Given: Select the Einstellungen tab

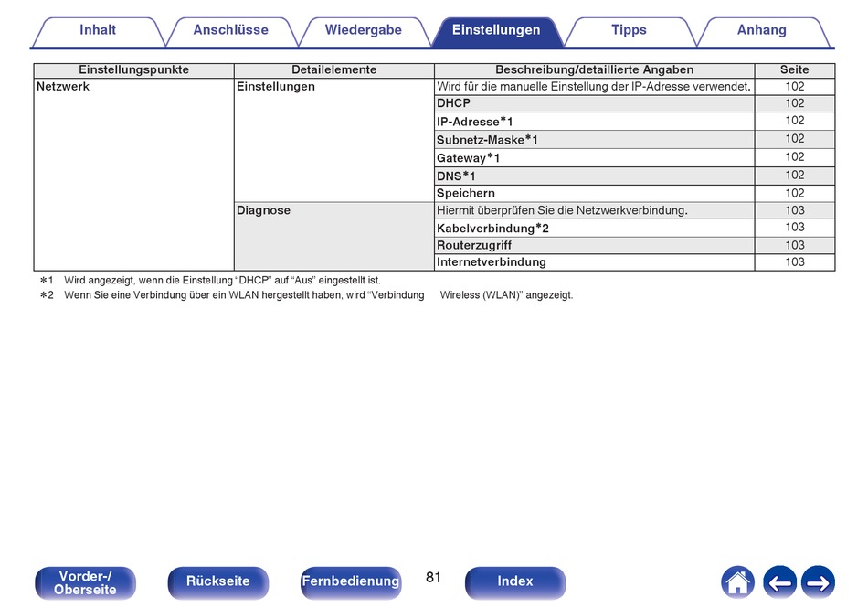Looking at the screenshot, I should pyautogui.click(x=496, y=30).
